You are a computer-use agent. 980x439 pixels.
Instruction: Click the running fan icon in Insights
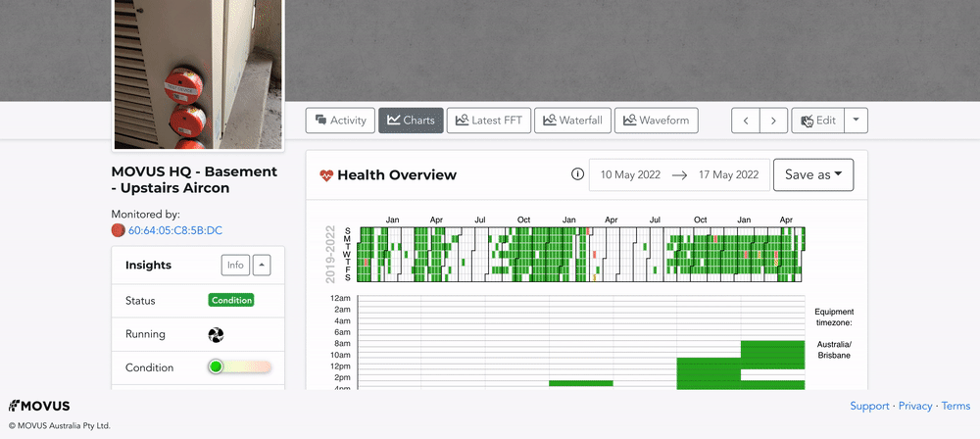pyautogui.click(x=216, y=335)
